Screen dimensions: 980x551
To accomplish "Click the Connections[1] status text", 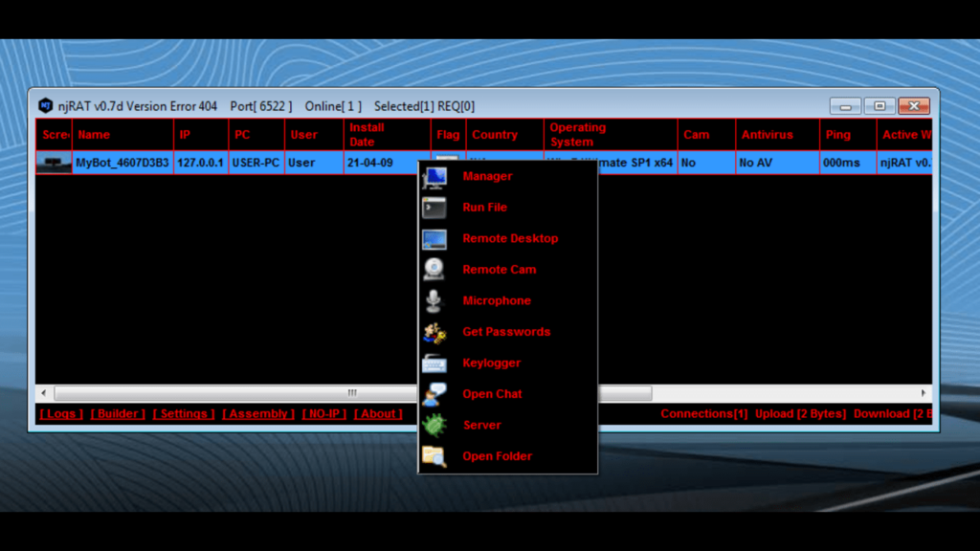I will (703, 413).
